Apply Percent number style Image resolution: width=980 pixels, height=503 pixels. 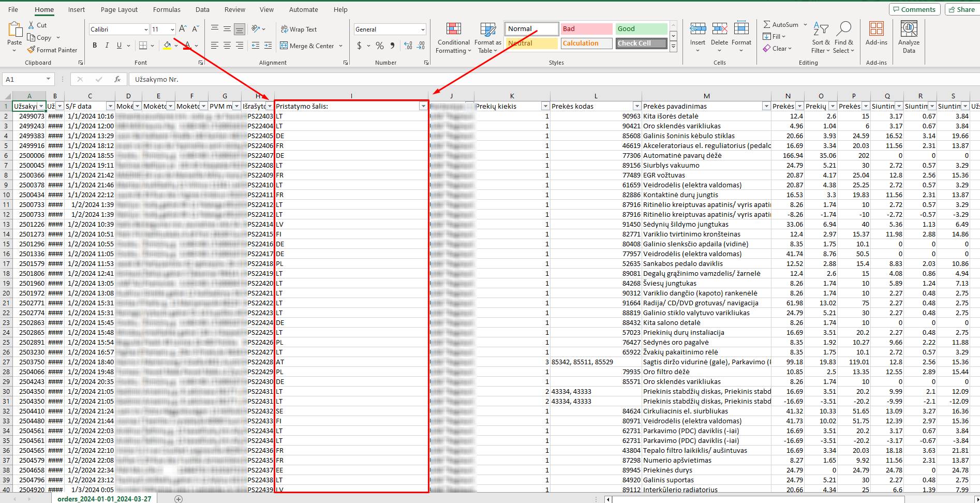[379, 46]
